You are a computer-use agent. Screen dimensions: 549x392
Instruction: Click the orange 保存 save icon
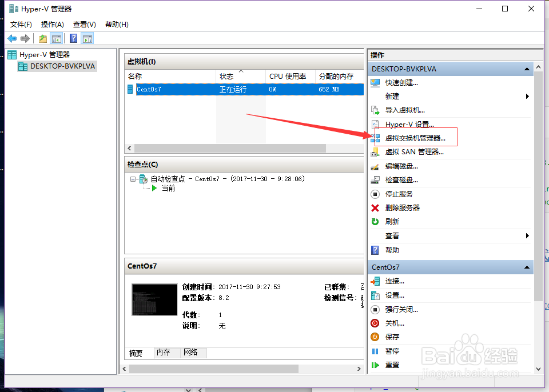[375, 337]
